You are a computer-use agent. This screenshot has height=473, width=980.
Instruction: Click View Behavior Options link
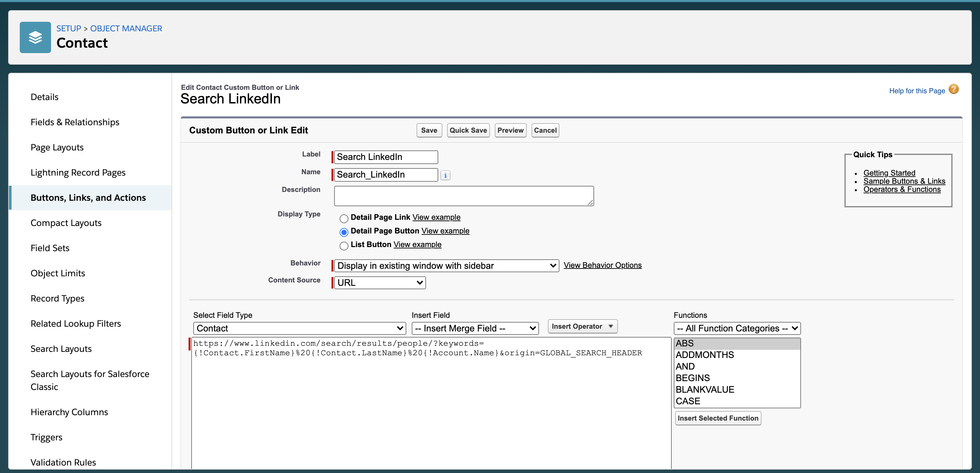point(603,265)
